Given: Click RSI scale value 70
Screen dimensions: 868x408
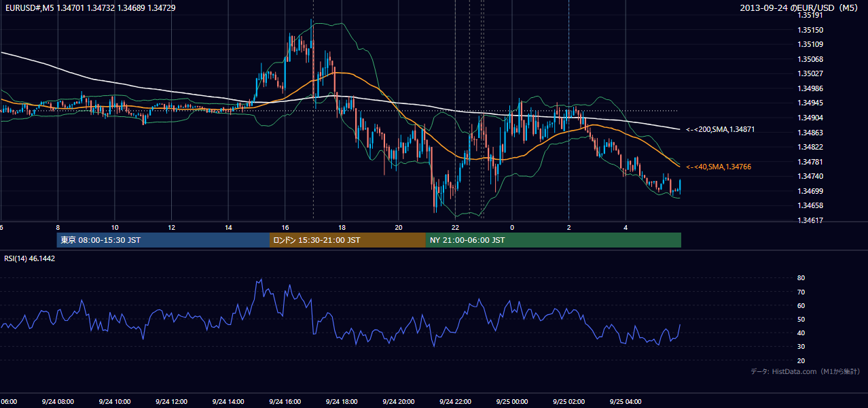Looking at the screenshot, I should click(x=801, y=292).
